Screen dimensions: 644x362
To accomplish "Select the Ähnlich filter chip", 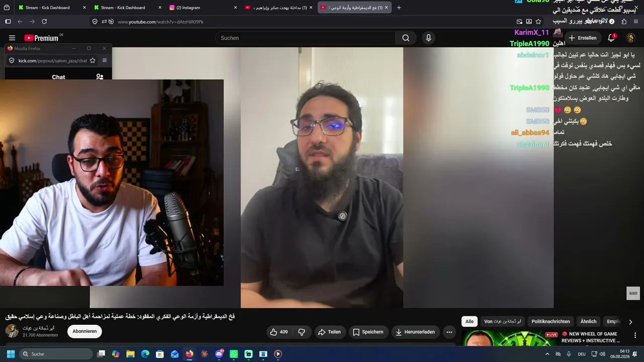I will tap(588, 322).
